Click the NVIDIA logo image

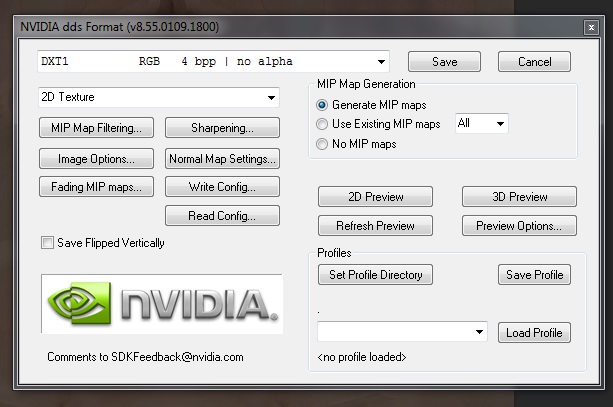161,303
